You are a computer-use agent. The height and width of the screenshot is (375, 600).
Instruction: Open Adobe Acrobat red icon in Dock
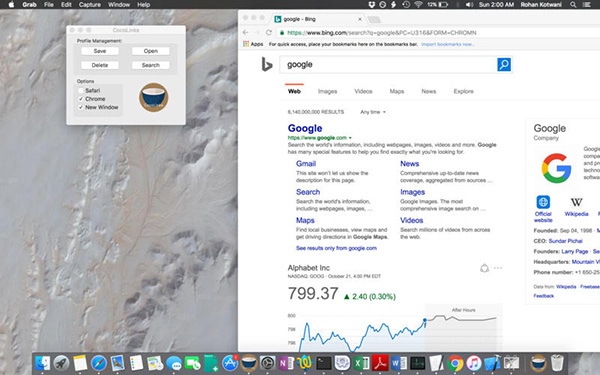[x=380, y=363]
